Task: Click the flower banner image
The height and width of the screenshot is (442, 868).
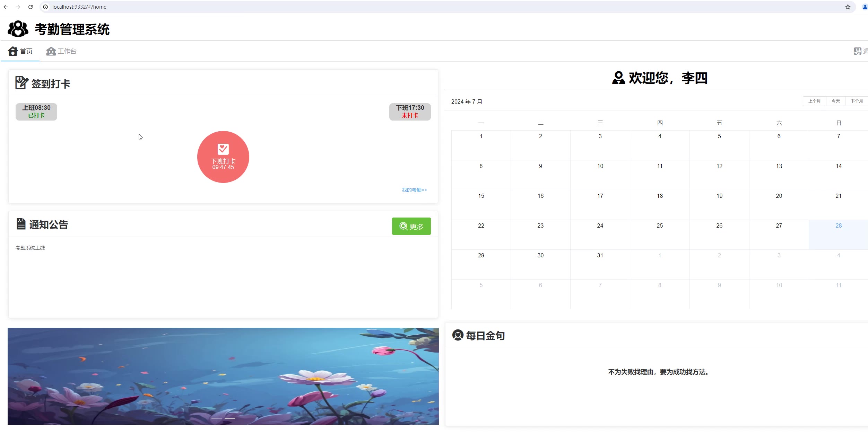Action: tap(223, 376)
